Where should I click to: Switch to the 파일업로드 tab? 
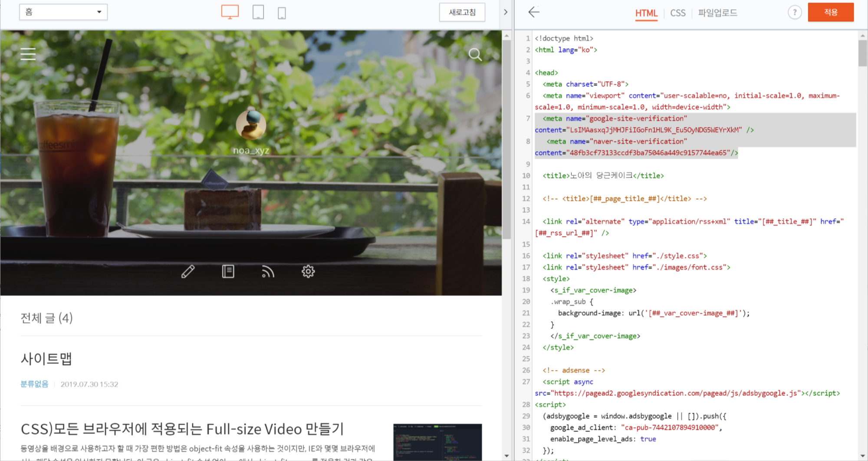click(717, 13)
